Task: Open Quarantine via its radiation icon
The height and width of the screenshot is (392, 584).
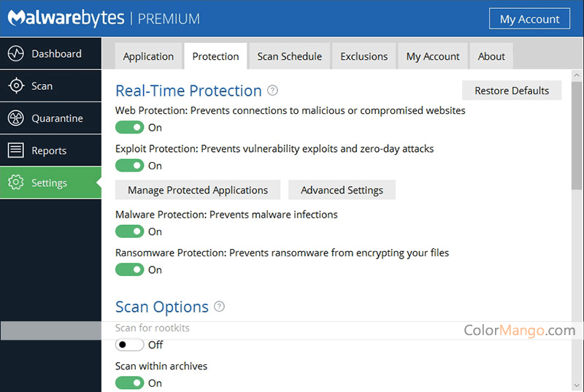Action: pyautogui.click(x=16, y=118)
